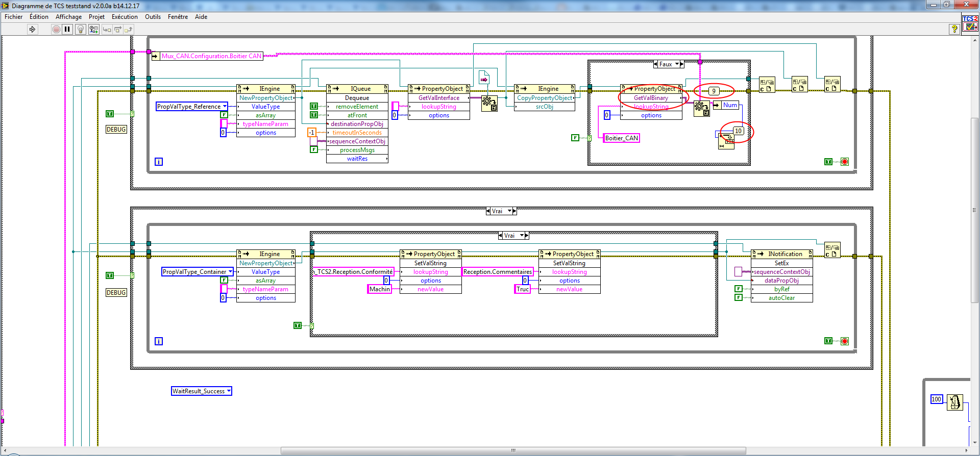The height and width of the screenshot is (456, 980).
Task: Pause the VI with the pause button
Action: (x=67, y=29)
